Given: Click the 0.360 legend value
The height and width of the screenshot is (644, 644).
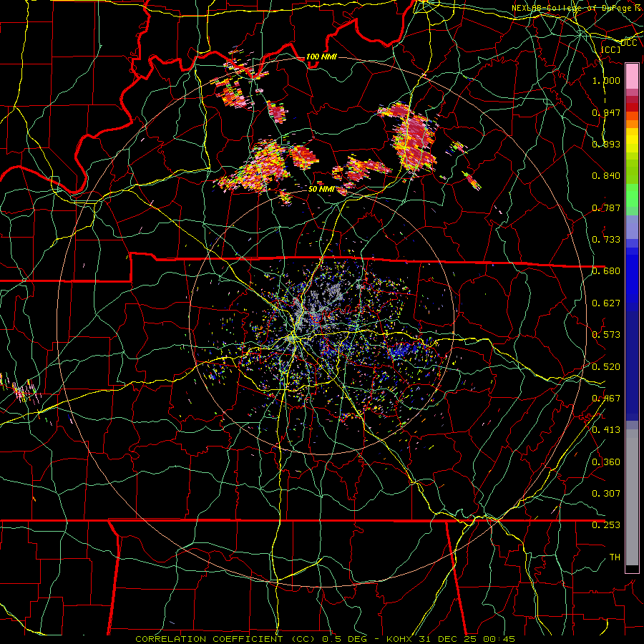Looking at the screenshot, I should pyautogui.click(x=606, y=462).
